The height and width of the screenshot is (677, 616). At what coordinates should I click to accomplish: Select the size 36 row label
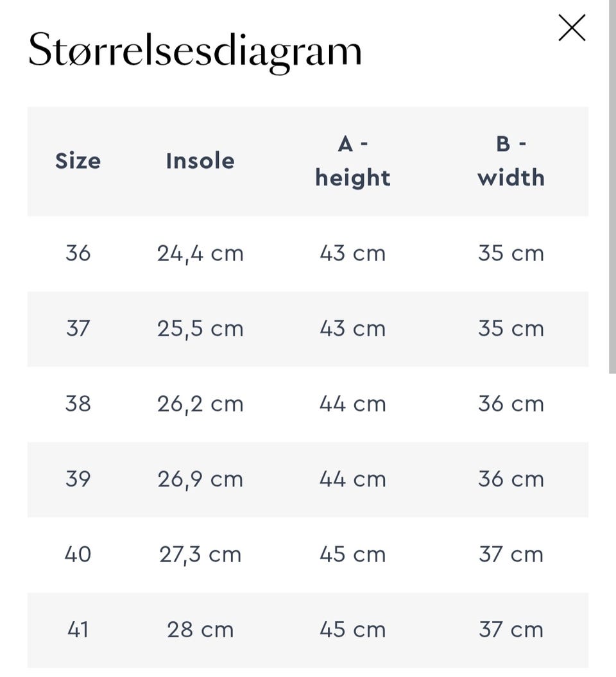pyautogui.click(x=78, y=253)
